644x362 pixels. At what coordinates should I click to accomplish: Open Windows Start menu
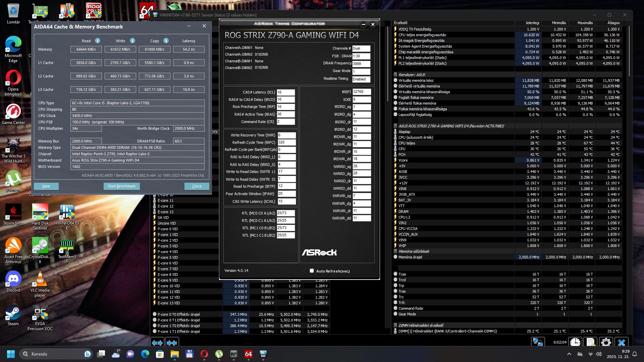point(11,354)
